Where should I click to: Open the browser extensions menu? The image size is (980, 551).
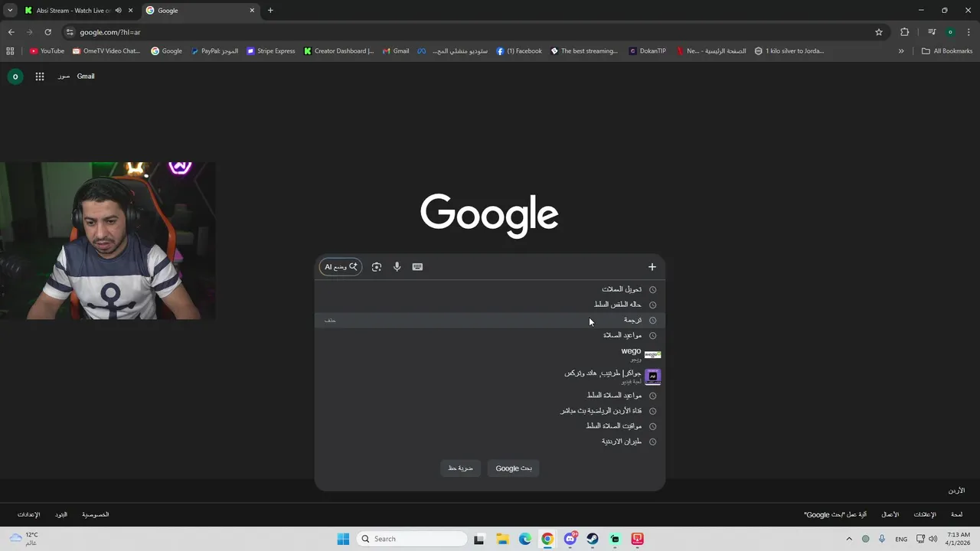tap(905, 32)
